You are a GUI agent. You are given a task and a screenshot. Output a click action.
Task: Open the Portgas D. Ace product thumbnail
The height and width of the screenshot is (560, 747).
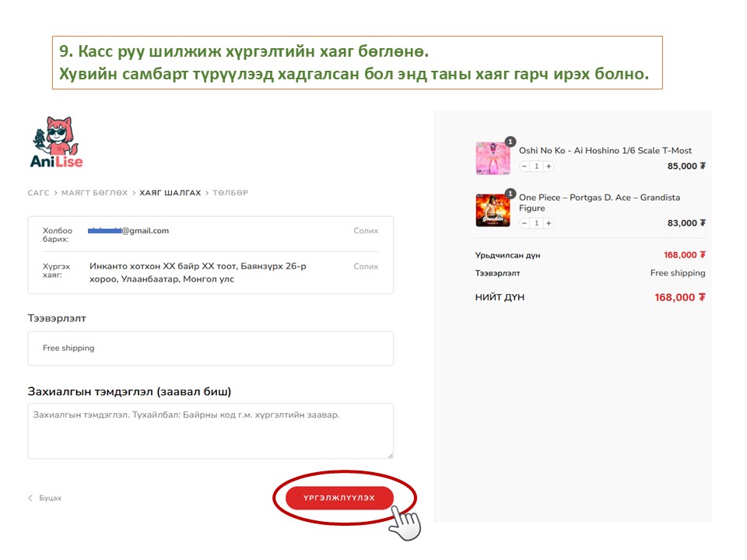coord(492,210)
